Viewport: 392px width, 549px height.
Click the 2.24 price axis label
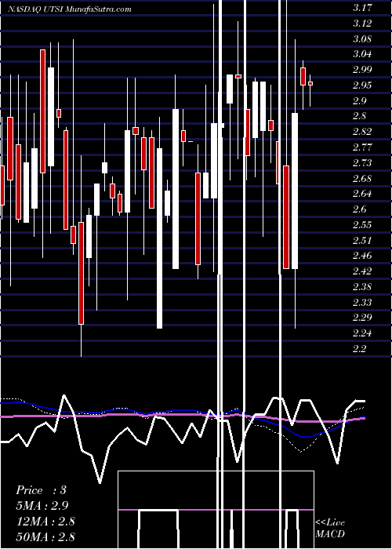coord(362,333)
